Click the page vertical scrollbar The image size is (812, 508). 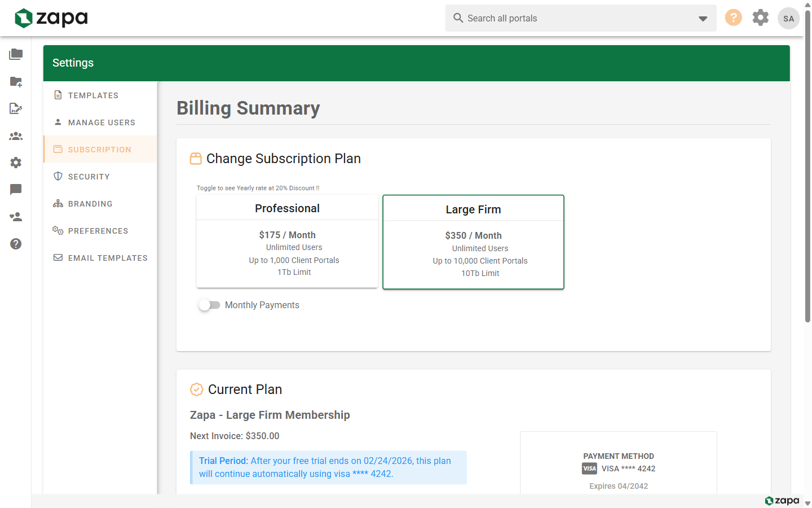pyautogui.click(x=807, y=167)
